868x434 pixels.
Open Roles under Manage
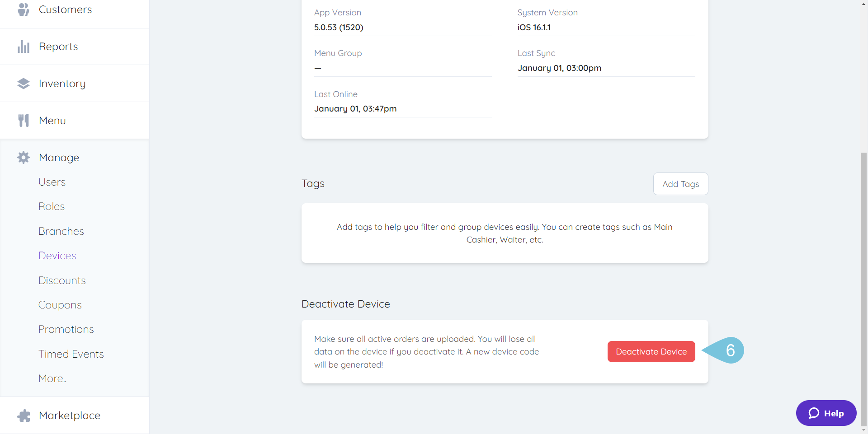(52, 206)
